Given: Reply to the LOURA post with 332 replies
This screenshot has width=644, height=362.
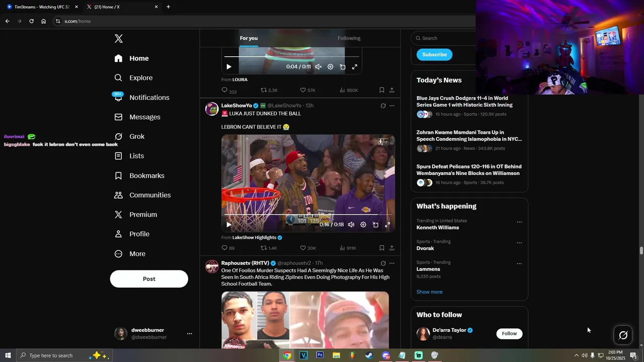Looking at the screenshot, I should point(229,90).
